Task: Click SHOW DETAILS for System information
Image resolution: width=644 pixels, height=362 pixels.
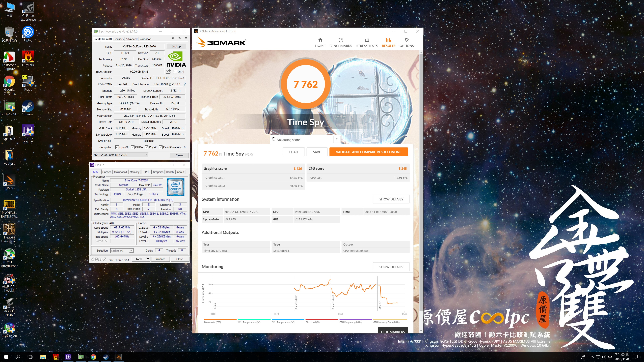Action: click(x=391, y=199)
